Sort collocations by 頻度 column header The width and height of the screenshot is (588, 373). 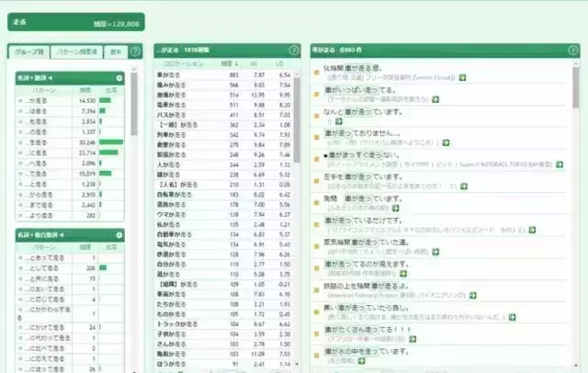[227, 63]
